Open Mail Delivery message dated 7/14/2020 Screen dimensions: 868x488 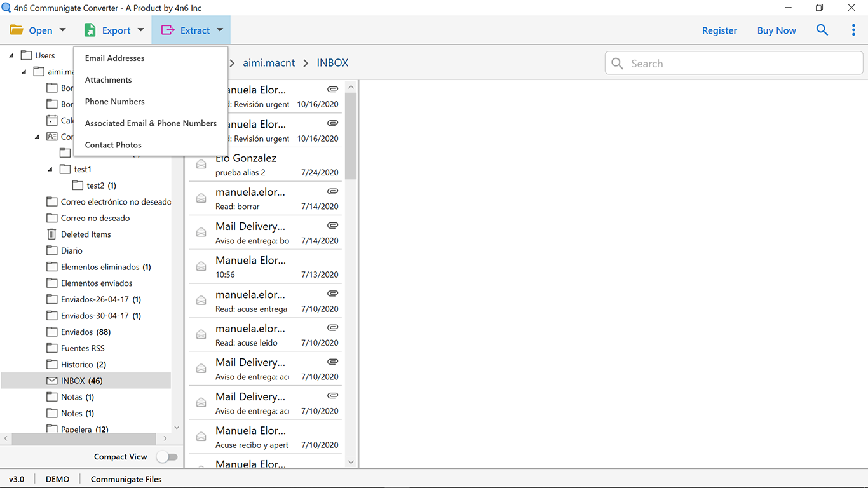266,233
